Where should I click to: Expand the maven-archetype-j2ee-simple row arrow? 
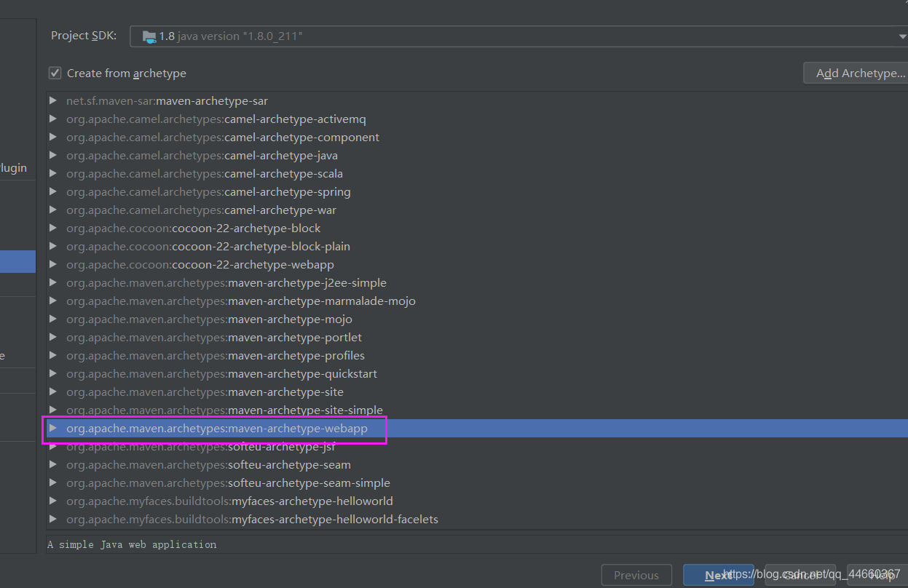click(52, 282)
